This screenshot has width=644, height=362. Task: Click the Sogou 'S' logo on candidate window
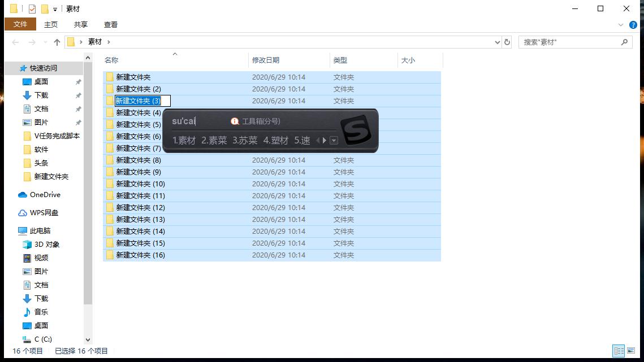[x=356, y=129]
